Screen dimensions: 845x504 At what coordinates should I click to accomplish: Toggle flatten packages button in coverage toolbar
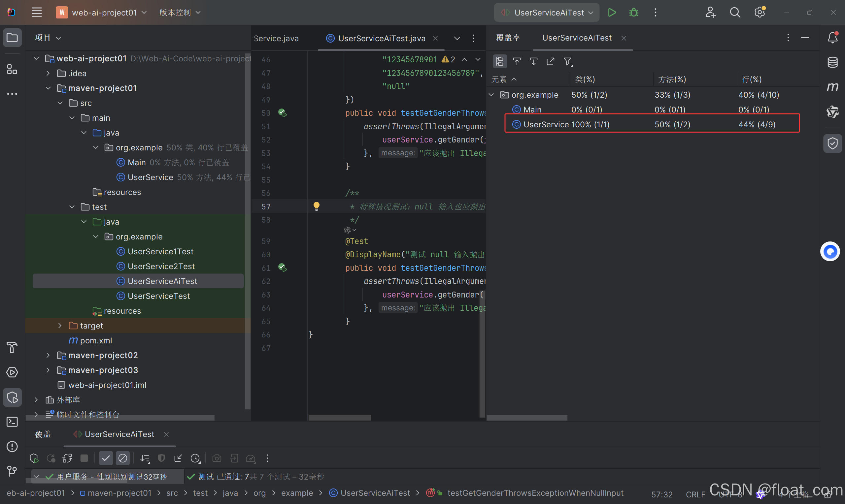click(499, 61)
